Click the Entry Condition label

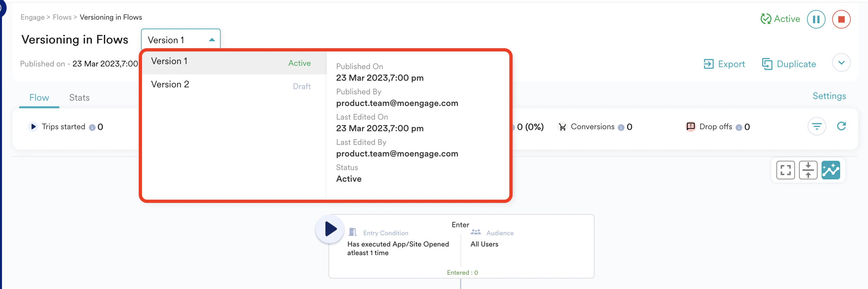point(386,233)
